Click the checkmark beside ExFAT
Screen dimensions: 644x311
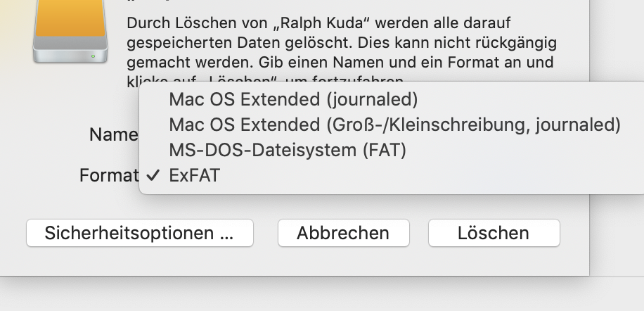155,176
